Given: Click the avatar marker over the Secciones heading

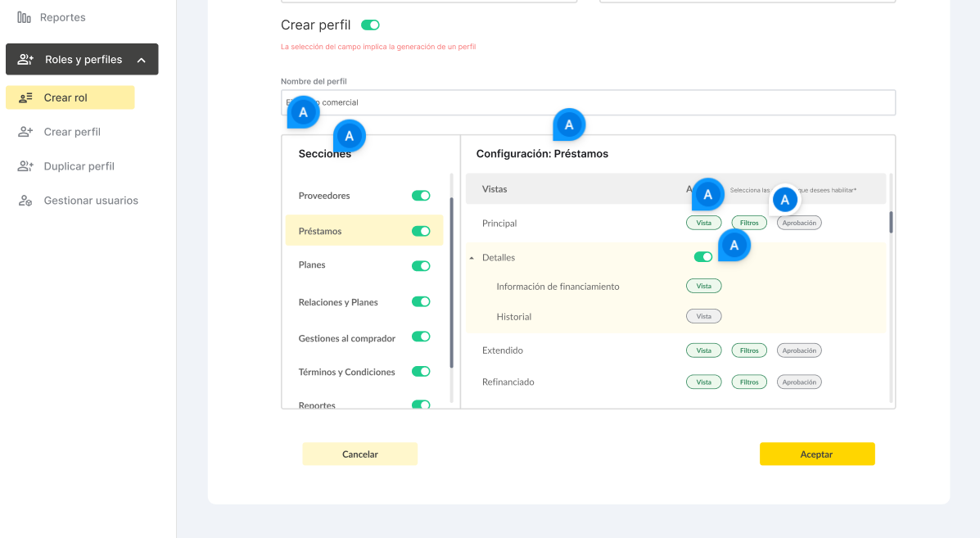Looking at the screenshot, I should coord(349,136).
